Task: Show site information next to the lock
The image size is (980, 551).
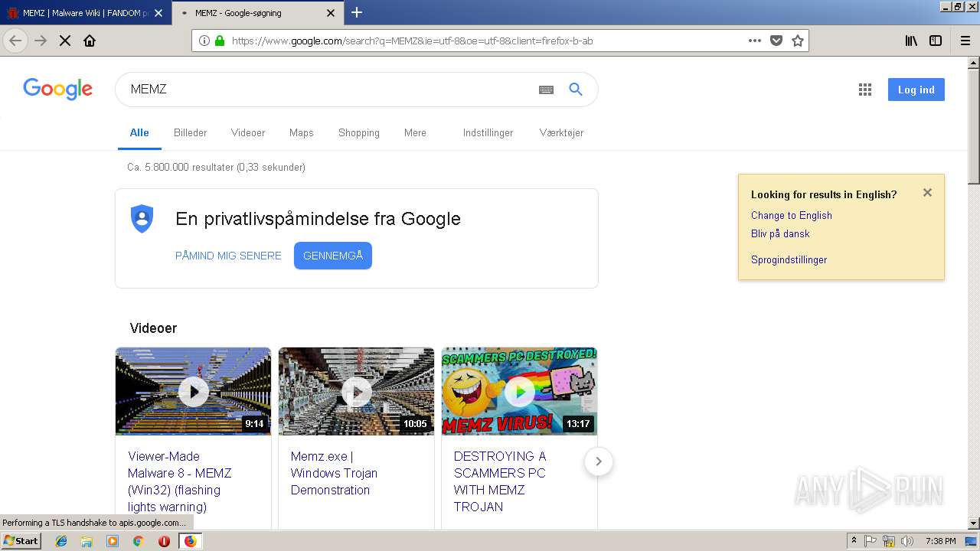Action: coord(204,41)
